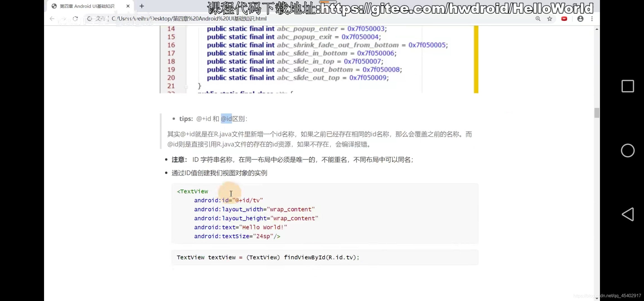644x301 pixels.
Task: Click the 通过ID值创建我们视图对象的实例 bullet
Action: click(219, 173)
